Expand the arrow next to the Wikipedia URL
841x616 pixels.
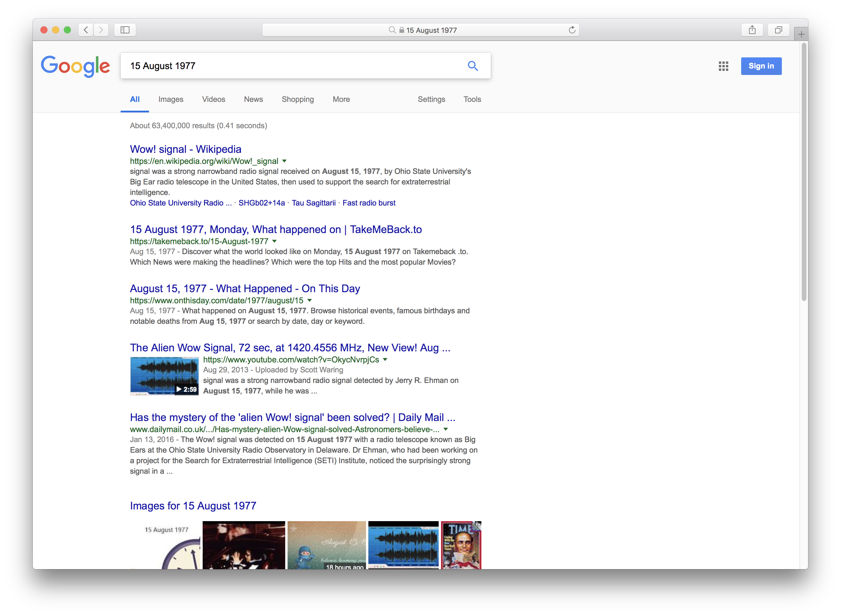pyautogui.click(x=284, y=161)
